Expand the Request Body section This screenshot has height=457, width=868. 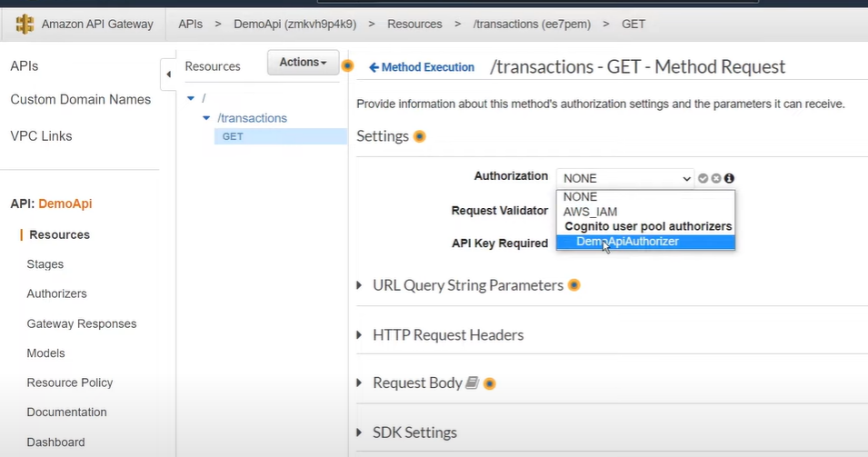(x=359, y=382)
